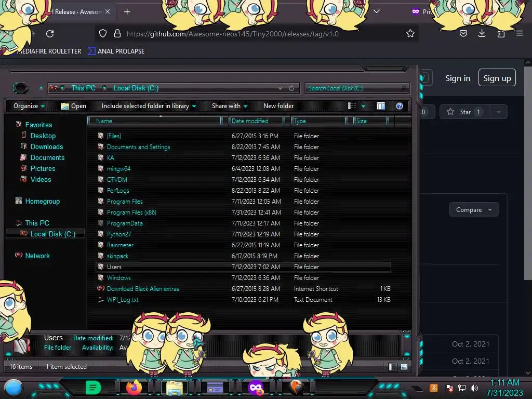Open Firefox tracking protection shield
Screen dimensions: 532x399
[x=103, y=34]
